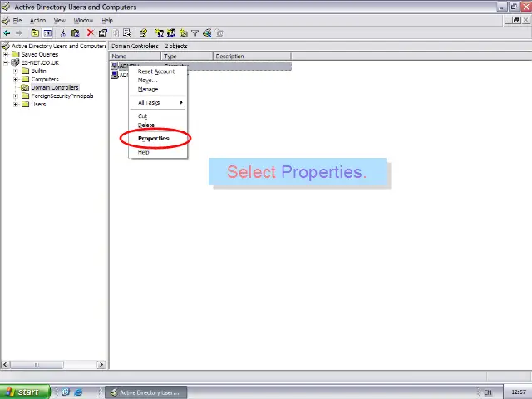Select Builtin folder in tree
Viewport: 532px width, 399px height.
pos(38,71)
